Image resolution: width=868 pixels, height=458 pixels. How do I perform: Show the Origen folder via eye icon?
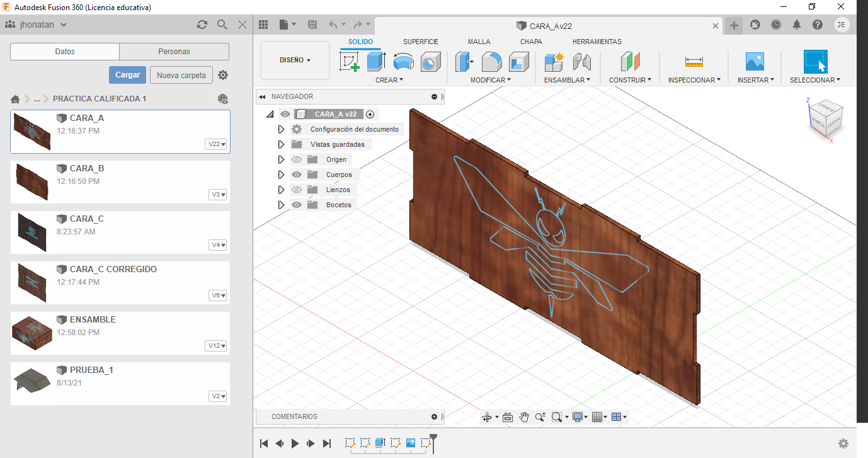pos(297,159)
